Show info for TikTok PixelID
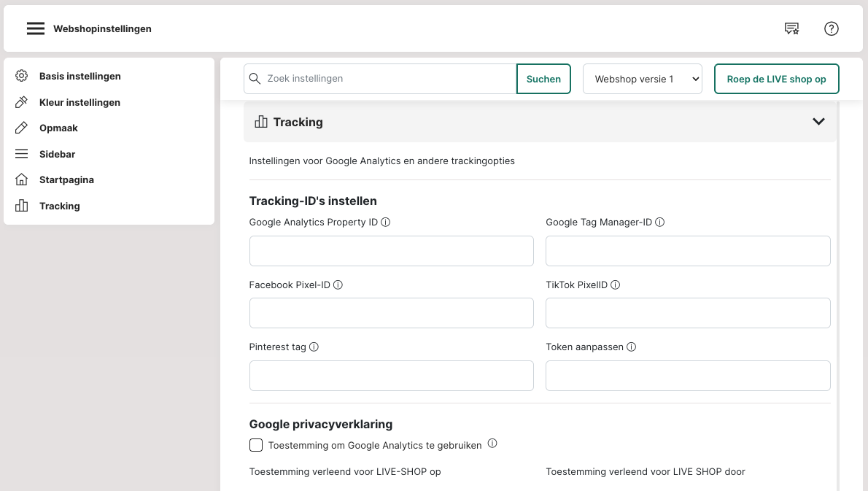 coord(616,285)
